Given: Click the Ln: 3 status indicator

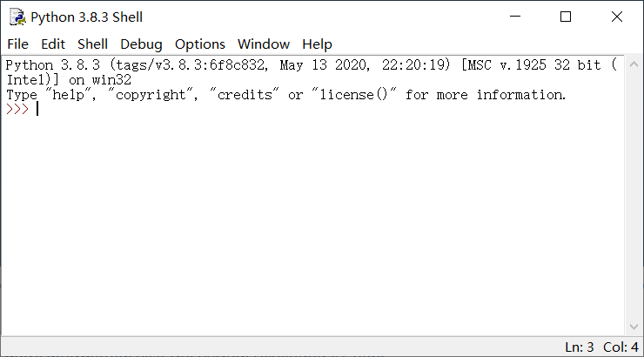Looking at the screenshot, I should point(580,347).
